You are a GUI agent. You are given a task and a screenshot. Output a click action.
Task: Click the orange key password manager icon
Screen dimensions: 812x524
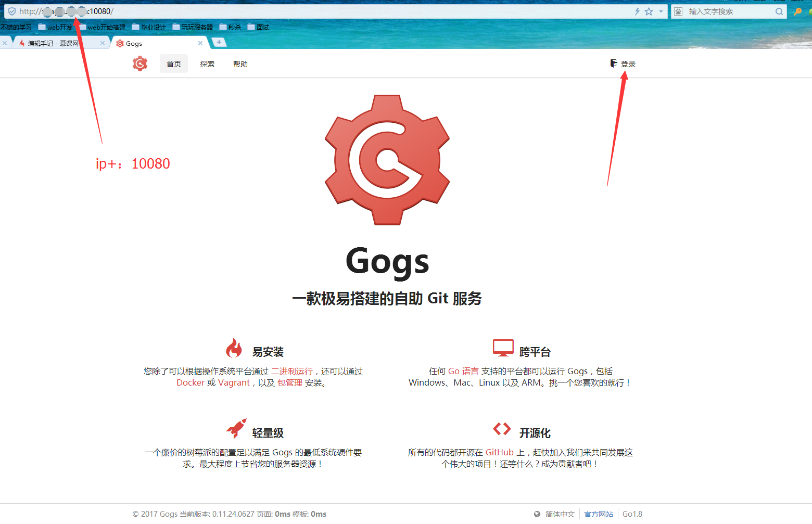[797, 11]
